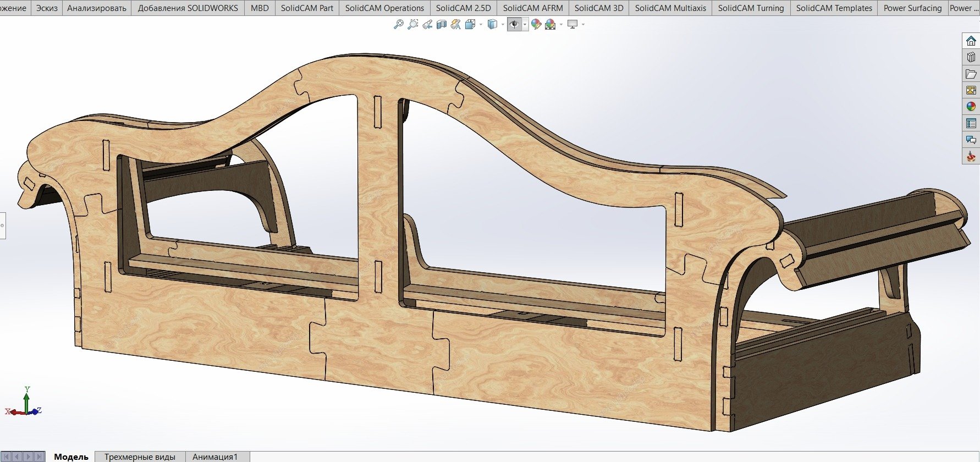Expand the View Orientation dropdown arrow
The image size is (980, 462).
tap(481, 24)
